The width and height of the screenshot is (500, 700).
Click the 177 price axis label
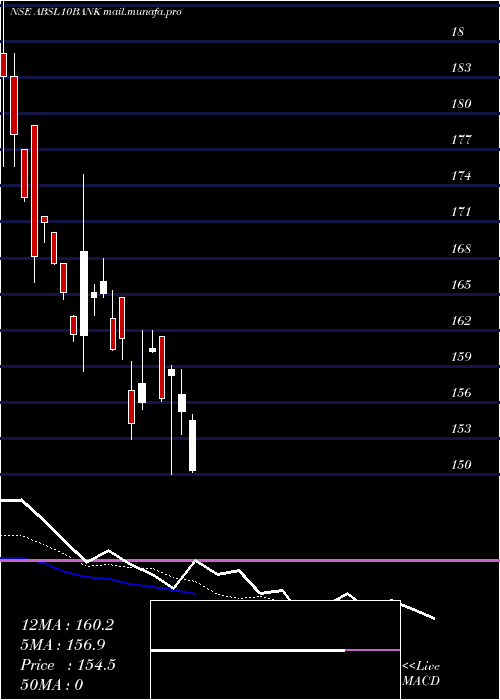click(x=461, y=140)
